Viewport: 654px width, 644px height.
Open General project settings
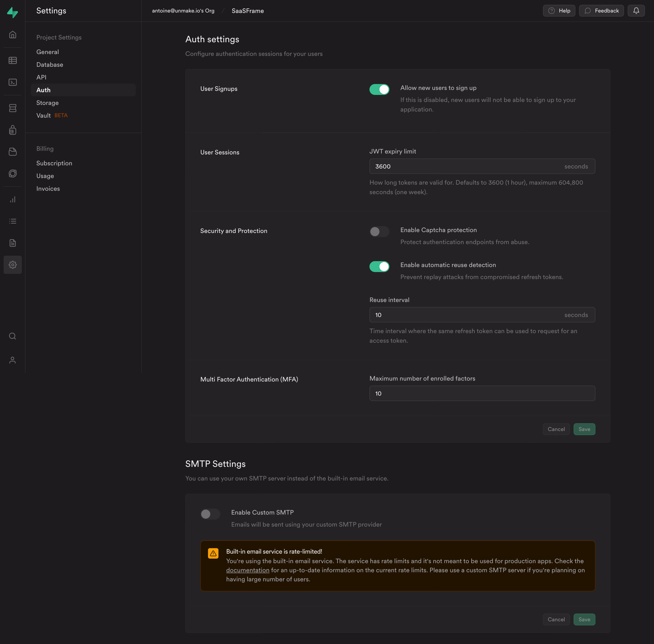tap(48, 52)
